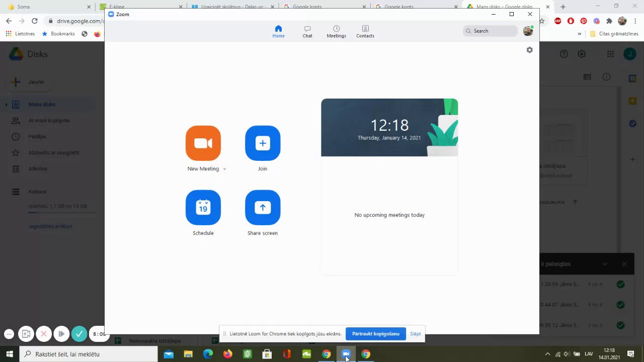Cancel Loom recording with X button

(44, 333)
